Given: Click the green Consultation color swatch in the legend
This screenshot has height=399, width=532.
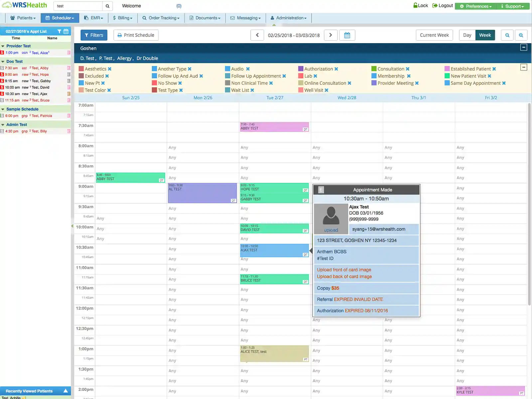Looking at the screenshot, I should click(x=374, y=69).
